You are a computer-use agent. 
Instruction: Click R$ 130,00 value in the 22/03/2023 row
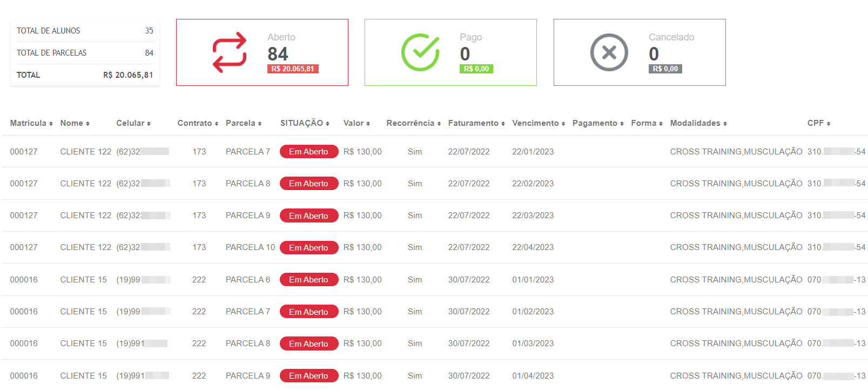point(362,215)
